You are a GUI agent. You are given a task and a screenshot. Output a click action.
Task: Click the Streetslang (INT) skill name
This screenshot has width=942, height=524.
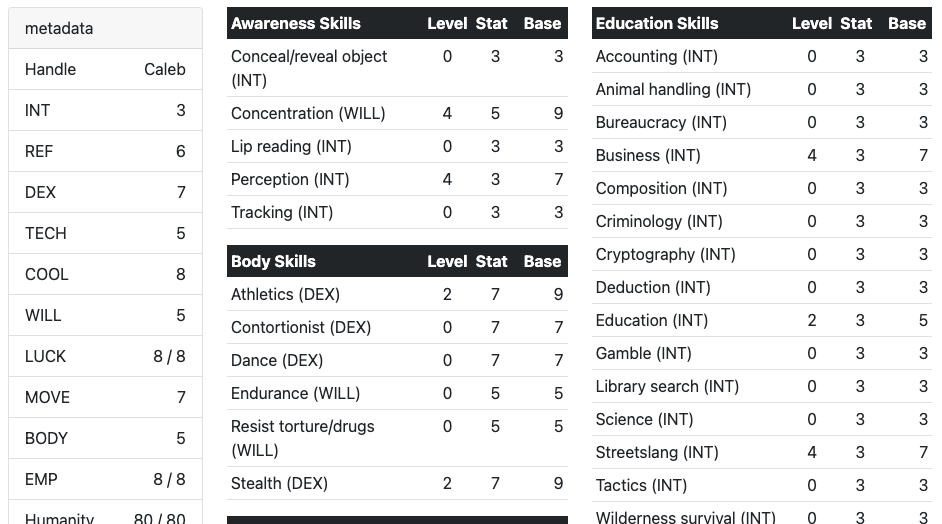657,452
